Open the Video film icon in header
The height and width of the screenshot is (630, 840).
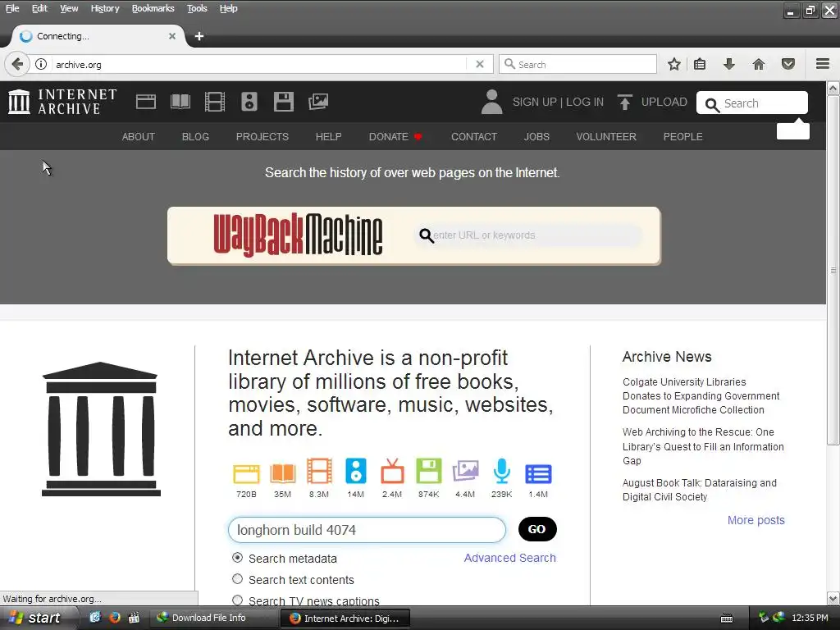tap(215, 102)
